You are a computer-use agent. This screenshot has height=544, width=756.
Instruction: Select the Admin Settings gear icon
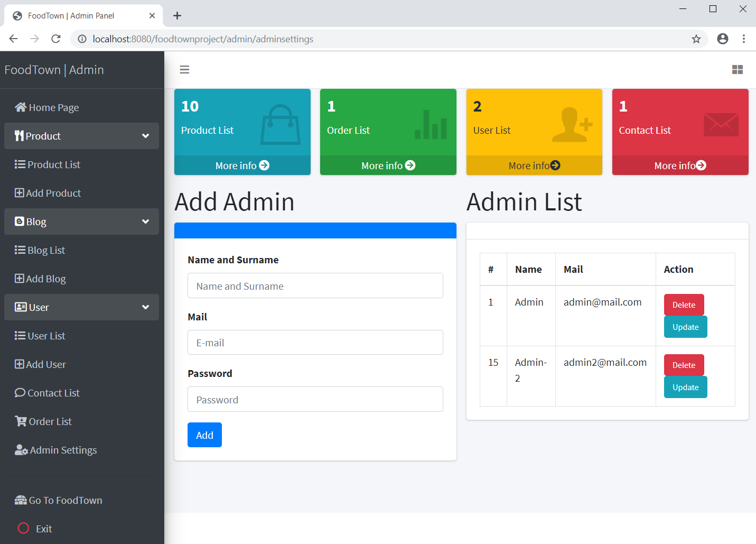[x=20, y=450]
